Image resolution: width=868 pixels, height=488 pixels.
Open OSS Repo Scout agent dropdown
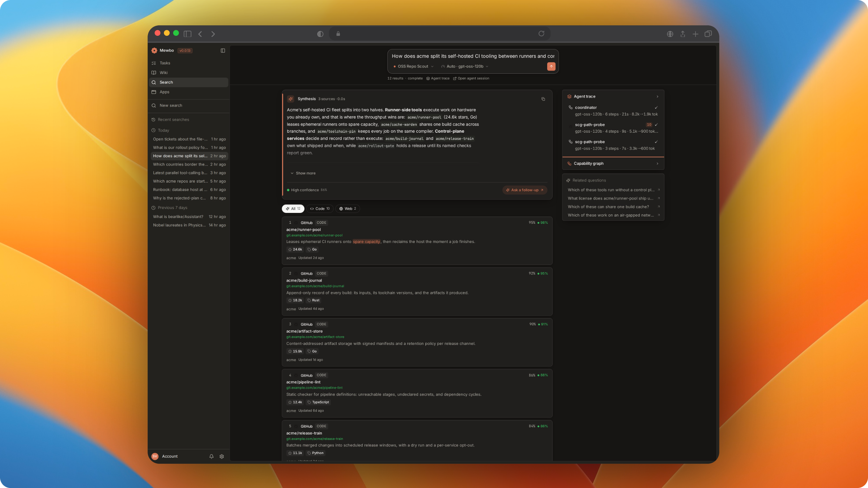coord(413,67)
